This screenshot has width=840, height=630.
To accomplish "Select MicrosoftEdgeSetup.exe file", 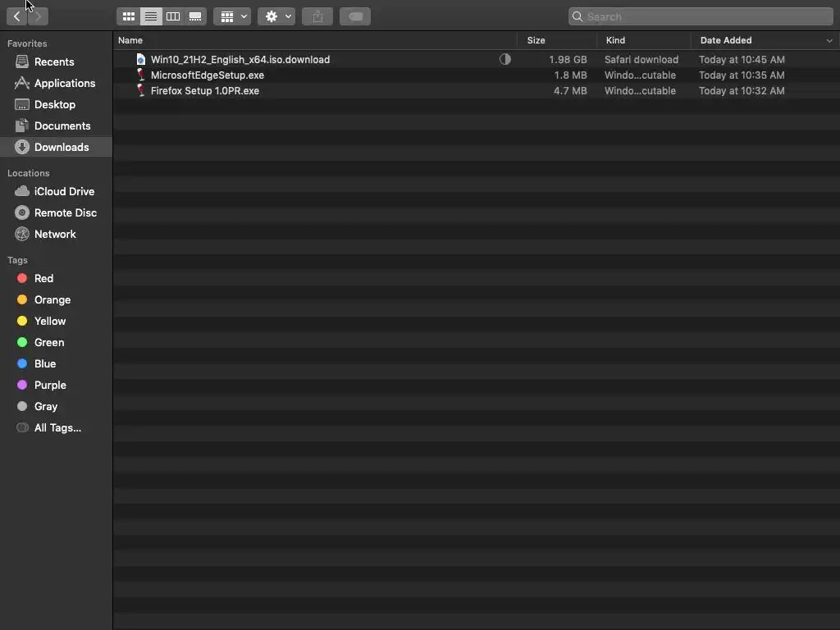I will pos(477,75).
